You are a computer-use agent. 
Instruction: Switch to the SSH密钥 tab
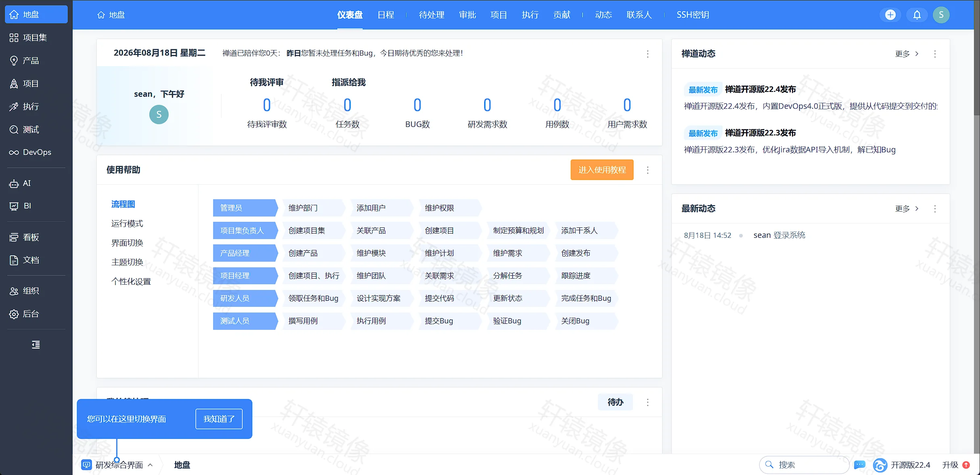(693, 15)
